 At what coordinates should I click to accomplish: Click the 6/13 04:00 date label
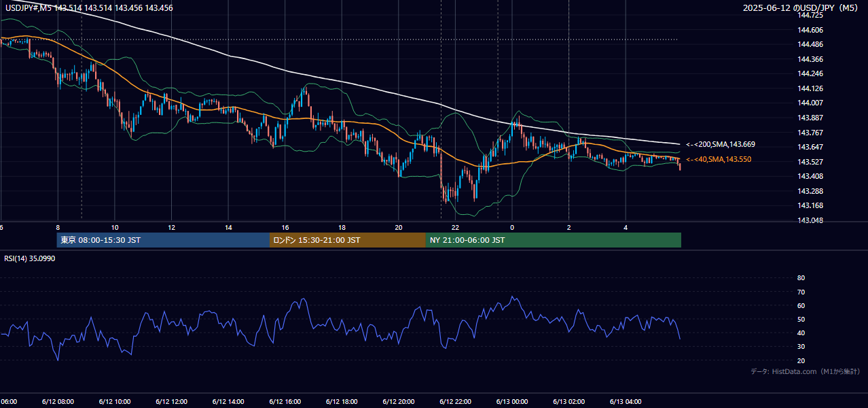coord(626,402)
